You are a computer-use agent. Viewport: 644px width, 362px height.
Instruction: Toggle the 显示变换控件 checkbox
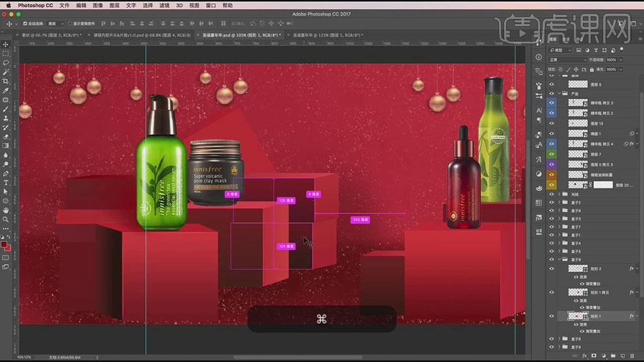coord(70,24)
